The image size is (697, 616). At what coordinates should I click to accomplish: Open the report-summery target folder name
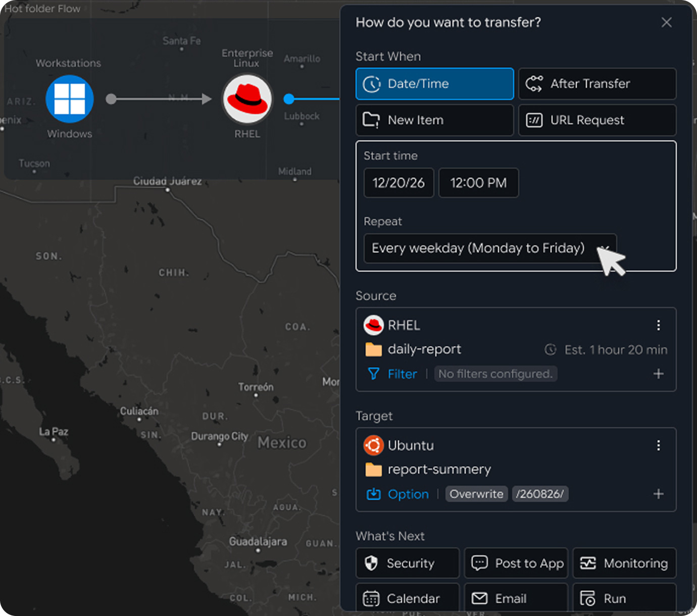(439, 470)
